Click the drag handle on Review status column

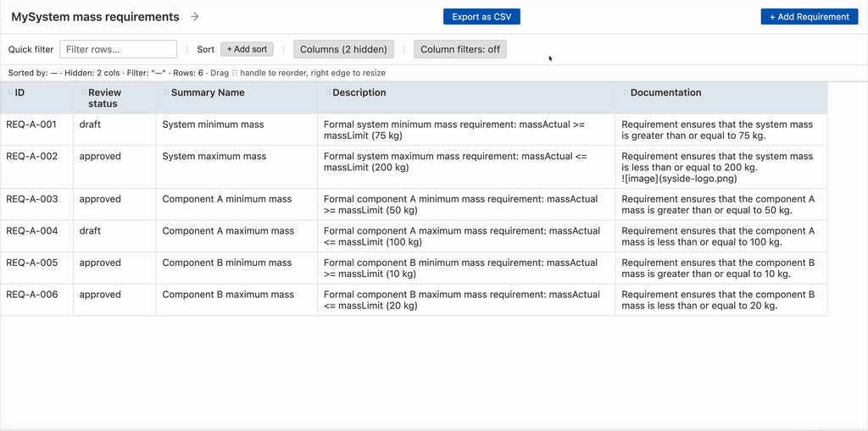click(x=84, y=92)
